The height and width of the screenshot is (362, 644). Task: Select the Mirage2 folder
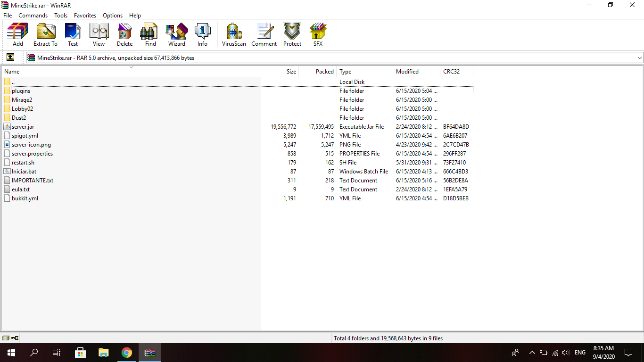(238, 100)
